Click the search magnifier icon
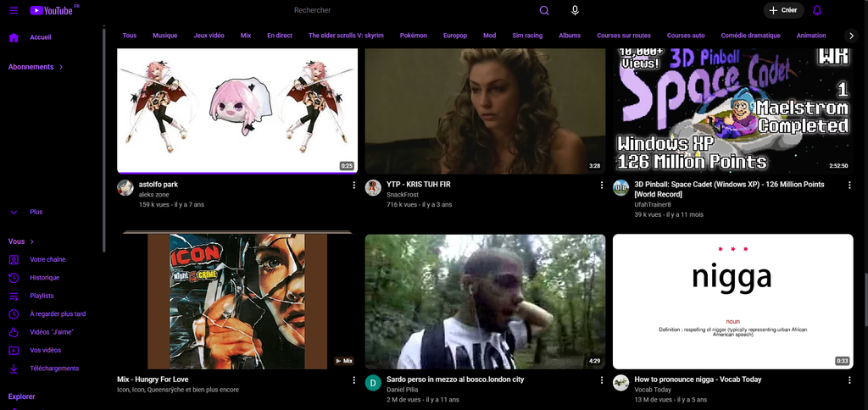Image resolution: width=868 pixels, height=410 pixels. pos(544,10)
